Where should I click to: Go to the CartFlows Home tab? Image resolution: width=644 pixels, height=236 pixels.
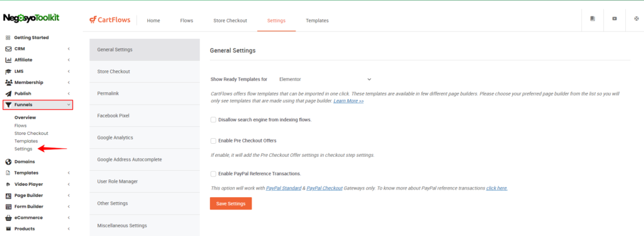coord(153,21)
